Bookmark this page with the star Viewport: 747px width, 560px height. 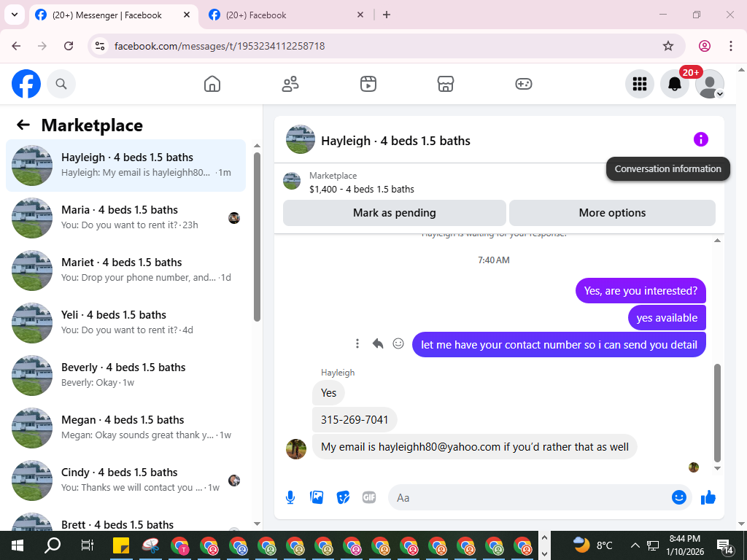(x=668, y=46)
